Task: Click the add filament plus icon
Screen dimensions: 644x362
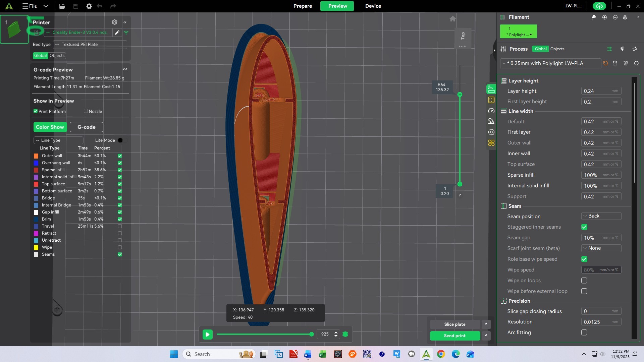Action: tap(604, 17)
